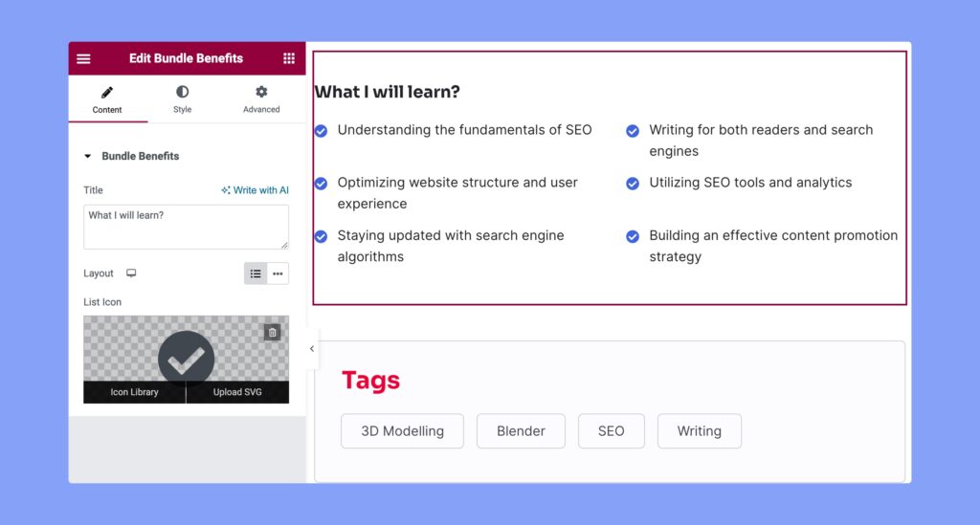Select text Building an effective content promotion strategy
This screenshot has width=980, height=525.
pyautogui.click(x=773, y=246)
